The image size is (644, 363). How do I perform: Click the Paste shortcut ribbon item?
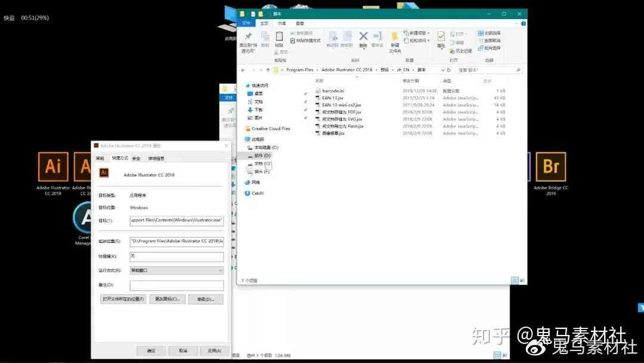click(305, 41)
